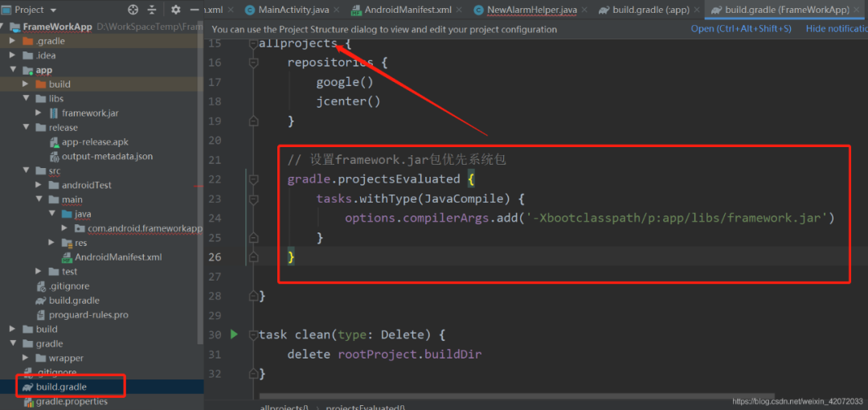Click 'delete rootProject.buildDir' on line 31
The image size is (868, 410).
(384, 354)
